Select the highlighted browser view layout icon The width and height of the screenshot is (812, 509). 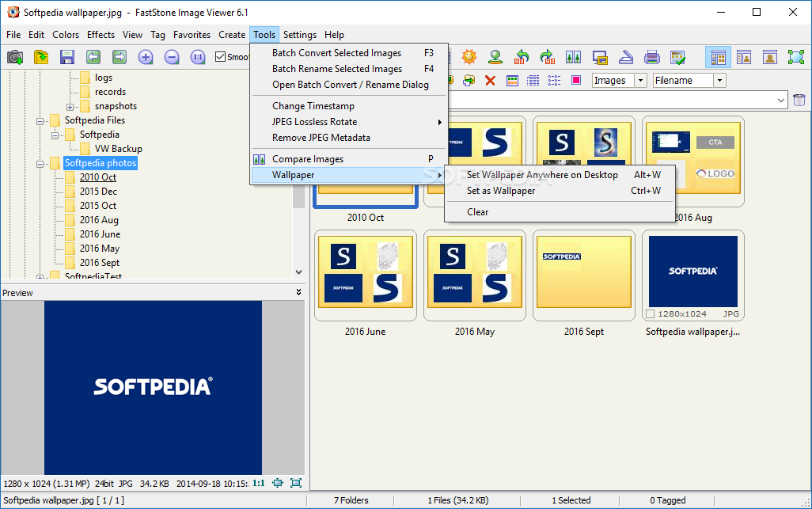[719, 57]
